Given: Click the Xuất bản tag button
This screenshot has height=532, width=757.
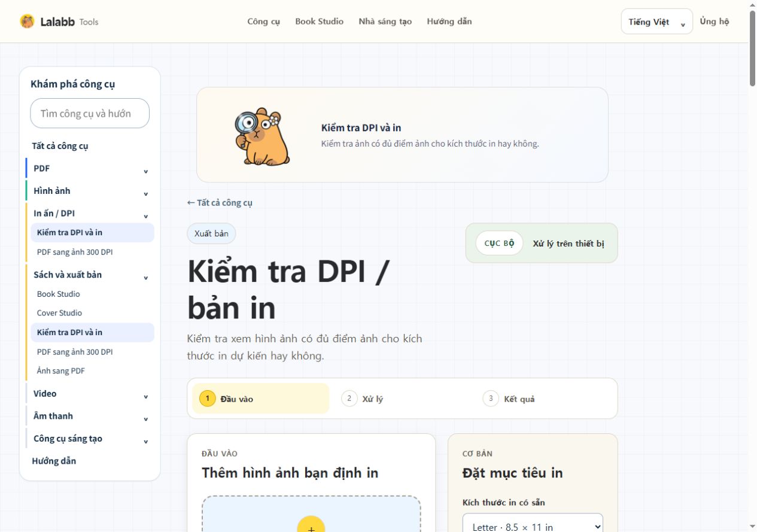Looking at the screenshot, I should (211, 233).
